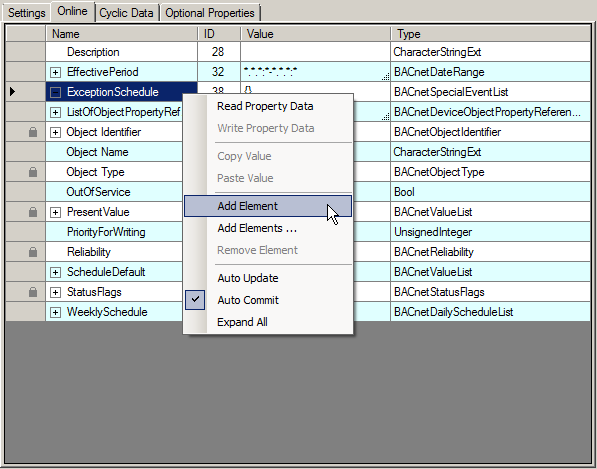
Task: Click the row header of the OutOfService row
Action: point(26,192)
